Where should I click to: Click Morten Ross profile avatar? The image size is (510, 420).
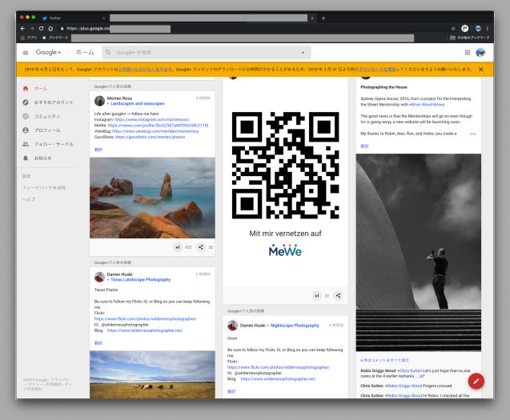pos(99,101)
